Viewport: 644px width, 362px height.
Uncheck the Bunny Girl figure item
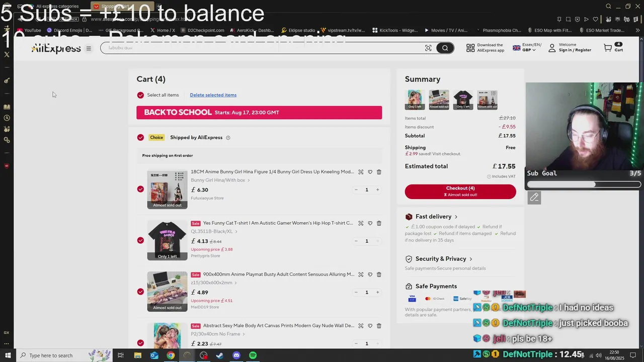pos(140,189)
